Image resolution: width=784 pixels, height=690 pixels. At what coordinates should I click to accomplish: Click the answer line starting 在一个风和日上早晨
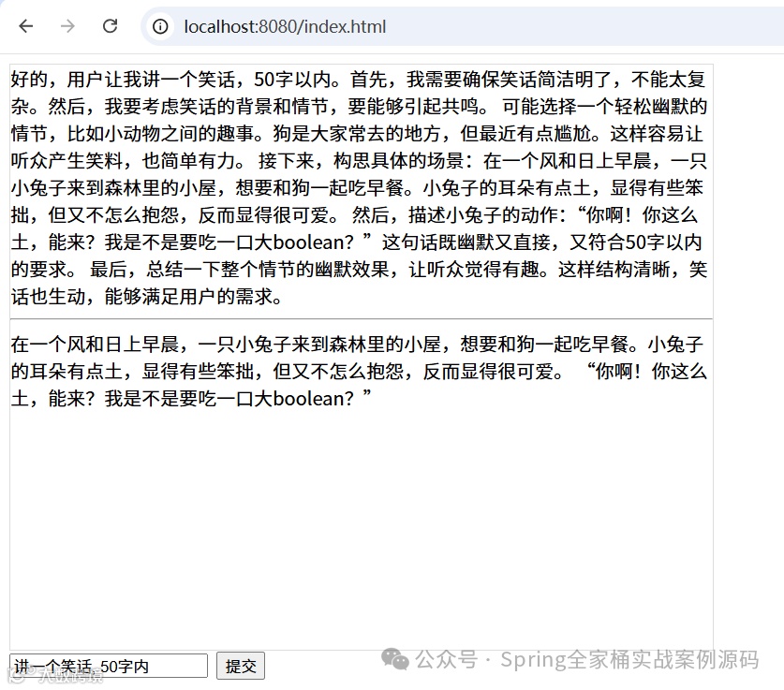357,345
